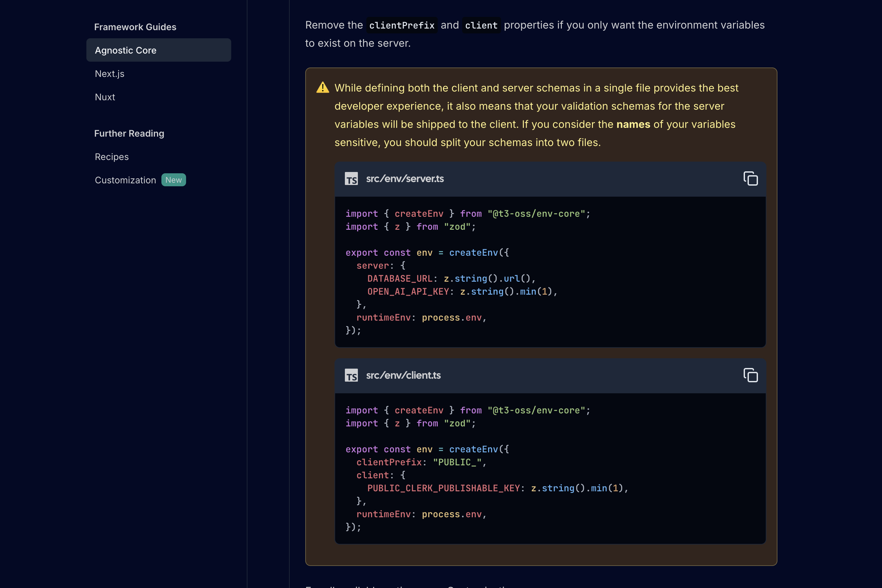This screenshot has width=882, height=588.
Task: Click the "@t3-oss/env-core" import in server.ts
Action: click(536, 214)
